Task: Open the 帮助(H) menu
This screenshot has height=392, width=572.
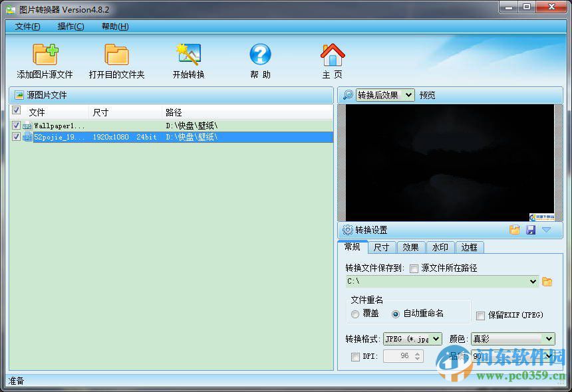Action: pos(115,26)
